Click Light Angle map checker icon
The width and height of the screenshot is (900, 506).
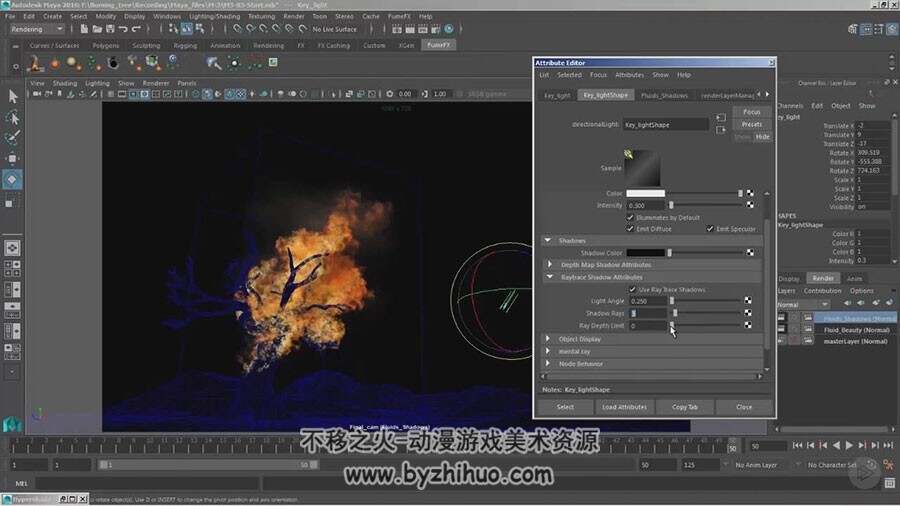[748, 301]
